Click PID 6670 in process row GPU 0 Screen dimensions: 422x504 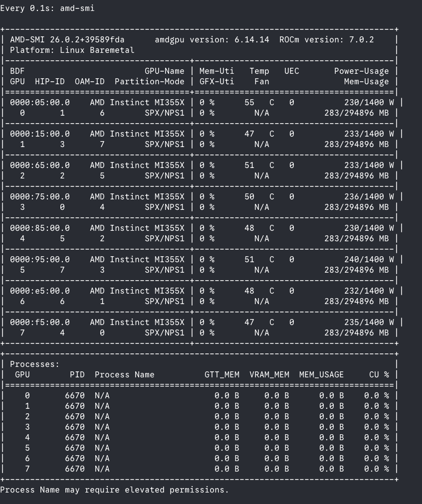click(75, 396)
